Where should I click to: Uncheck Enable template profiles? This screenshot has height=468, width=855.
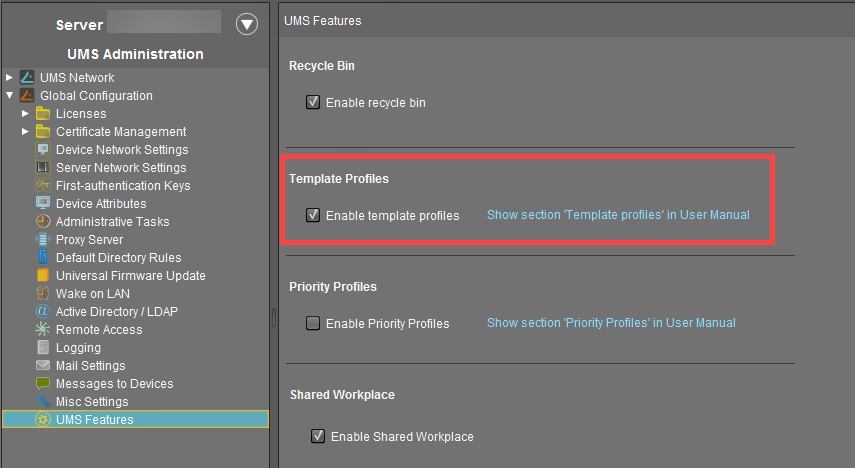(x=313, y=215)
